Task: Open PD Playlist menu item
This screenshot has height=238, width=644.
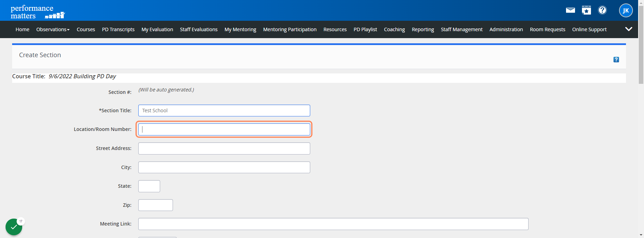Action: click(365, 29)
